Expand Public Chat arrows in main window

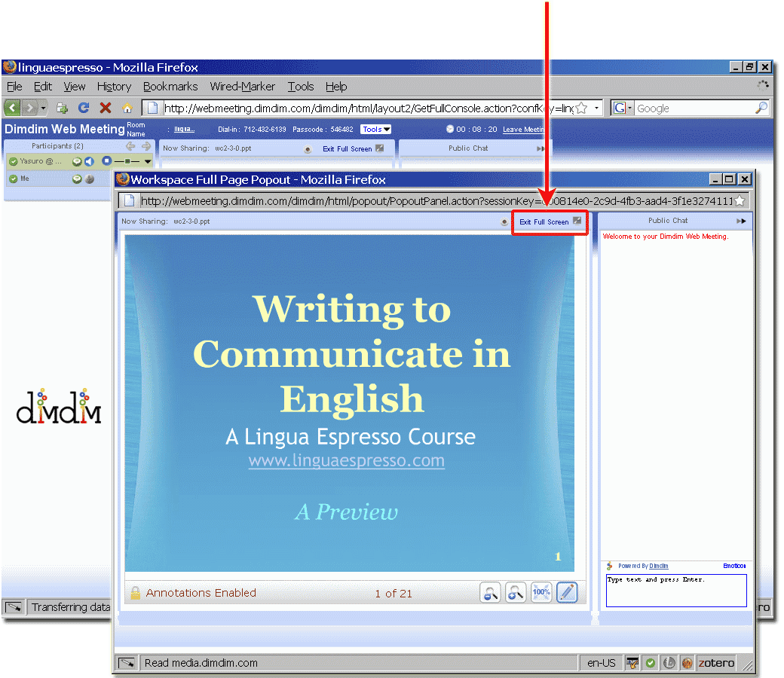click(541, 148)
